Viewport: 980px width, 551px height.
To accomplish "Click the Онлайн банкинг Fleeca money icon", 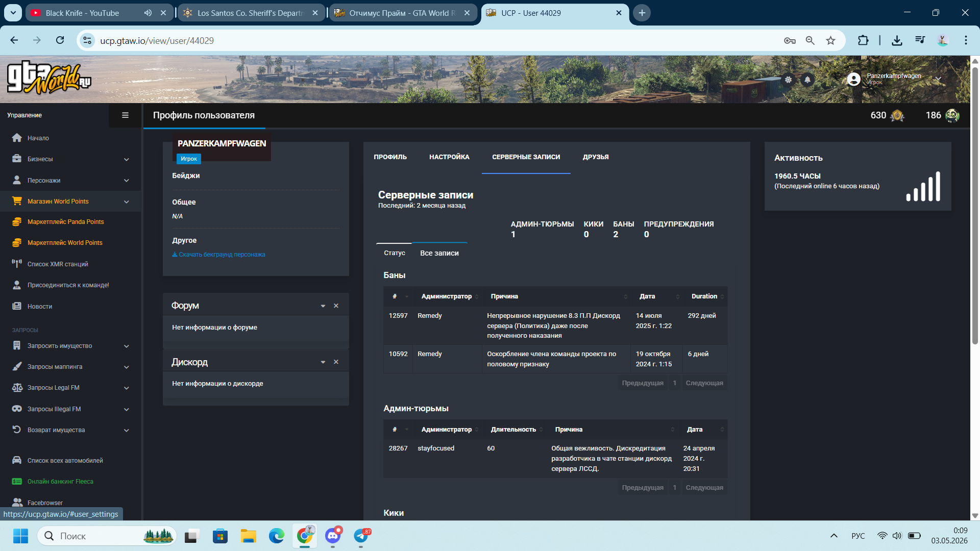I will [17, 481].
